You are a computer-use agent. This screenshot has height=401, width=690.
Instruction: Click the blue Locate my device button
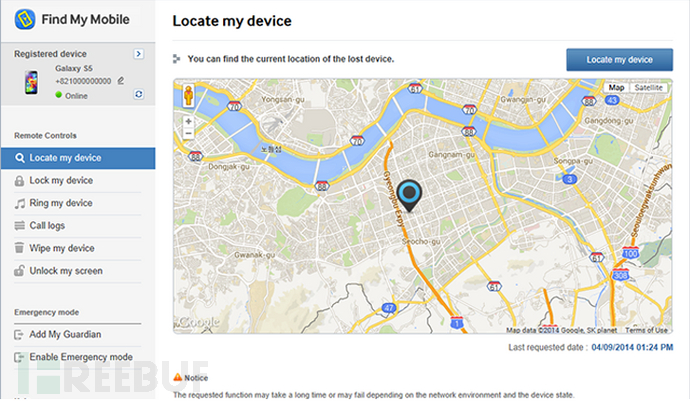pyautogui.click(x=619, y=59)
